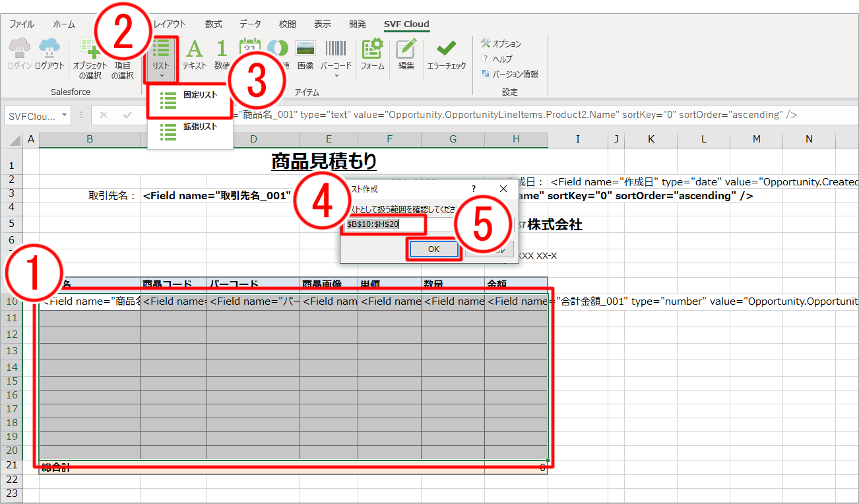Open オブジェクトの選択 in the Salesforce group
Screen dimensions: 859x504
tap(90, 59)
